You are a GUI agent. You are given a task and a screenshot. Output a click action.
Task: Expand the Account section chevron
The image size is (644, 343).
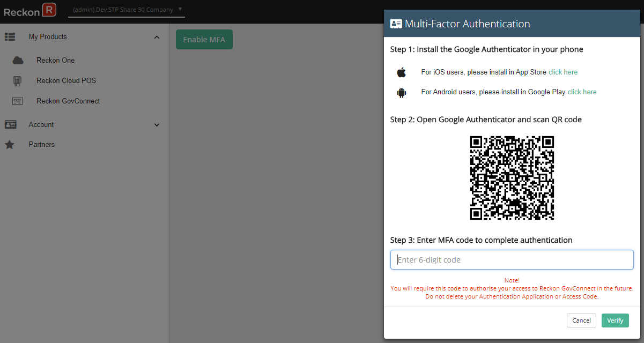(x=157, y=125)
